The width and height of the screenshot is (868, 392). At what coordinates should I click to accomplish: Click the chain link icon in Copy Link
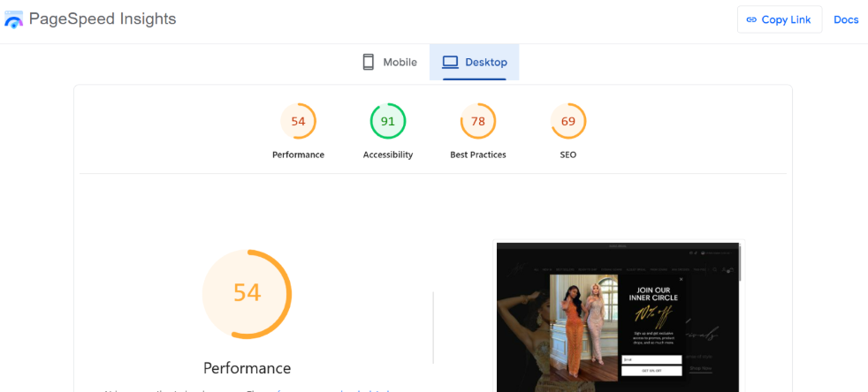(x=751, y=19)
